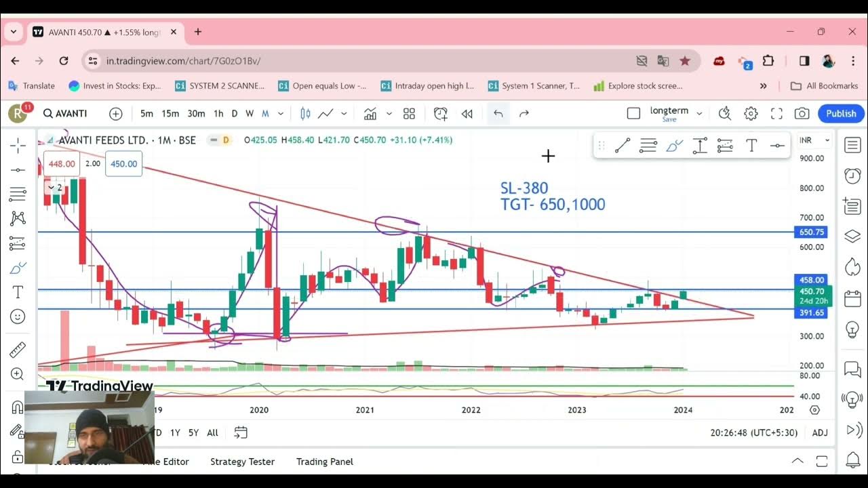Enter fullscreen chart mode

pos(776,113)
